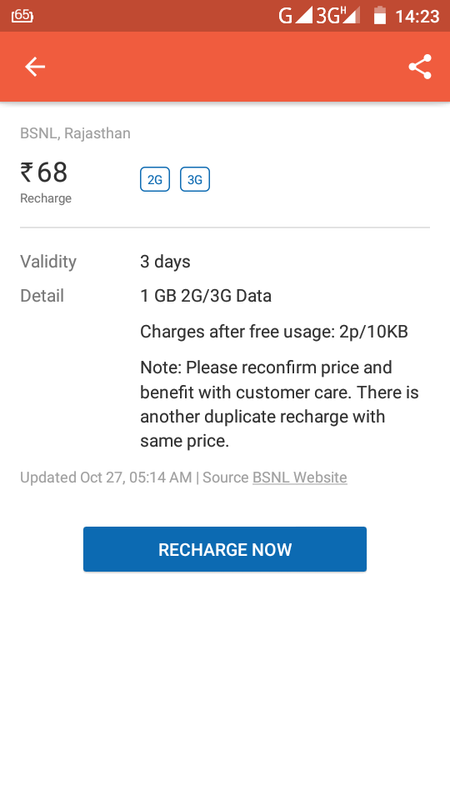This screenshot has width=450, height=800.
Task: Select the 2G network badge
Action: pyautogui.click(x=155, y=179)
